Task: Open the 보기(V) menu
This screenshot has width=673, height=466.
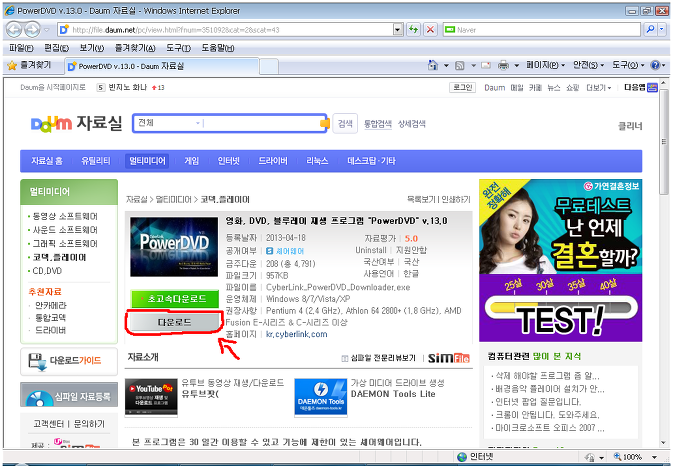Action: [91, 48]
